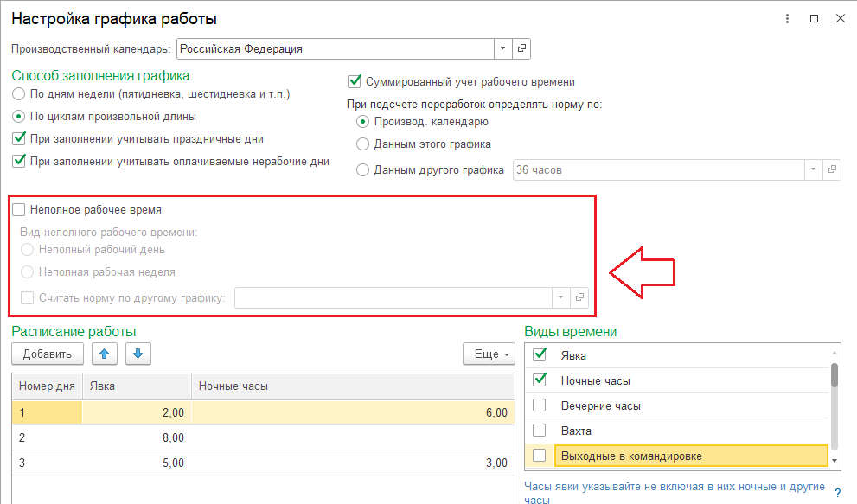The height and width of the screenshot is (504, 857).
Task: Click the question mark help icon
Action: click(x=838, y=493)
